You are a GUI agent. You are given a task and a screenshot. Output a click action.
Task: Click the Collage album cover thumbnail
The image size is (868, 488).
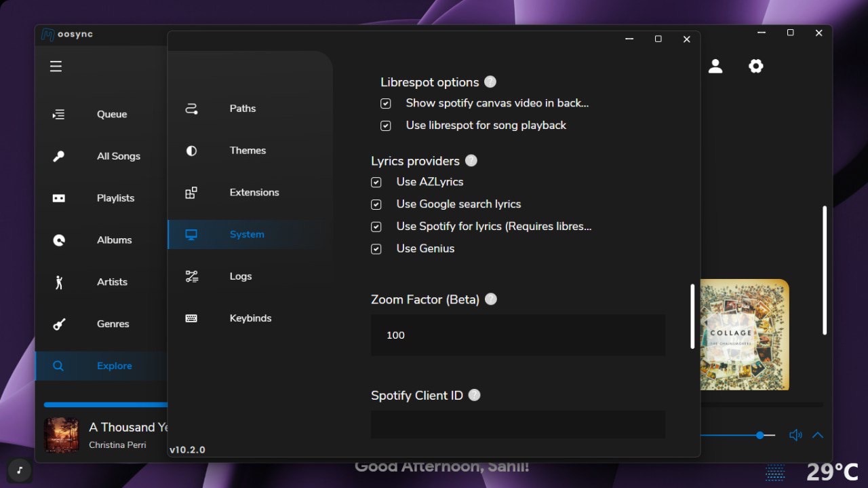pyautogui.click(x=744, y=335)
